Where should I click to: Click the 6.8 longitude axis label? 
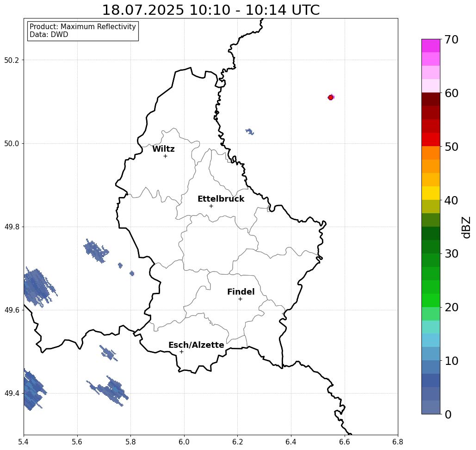click(398, 442)
